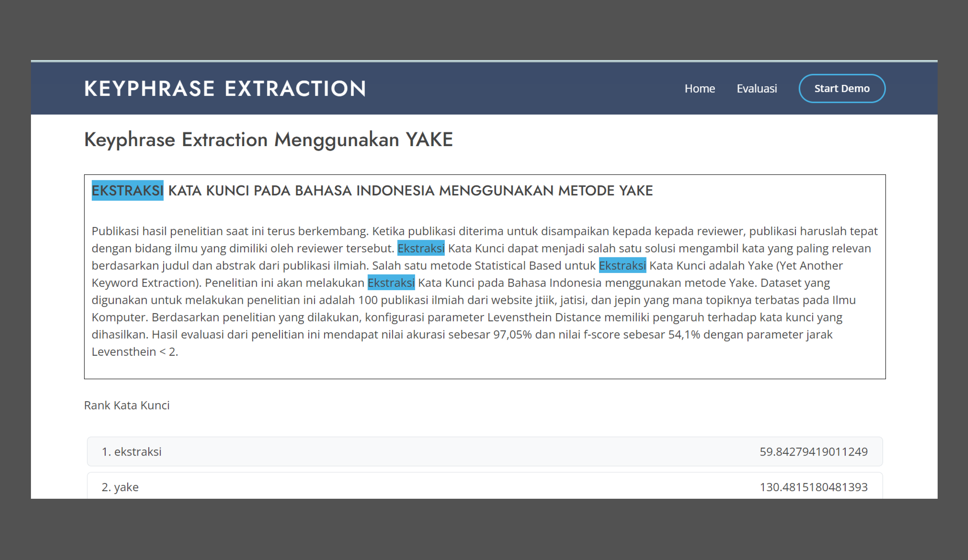Click the score 130.4815180481393
968x560 pixels.
pos(813,487)
